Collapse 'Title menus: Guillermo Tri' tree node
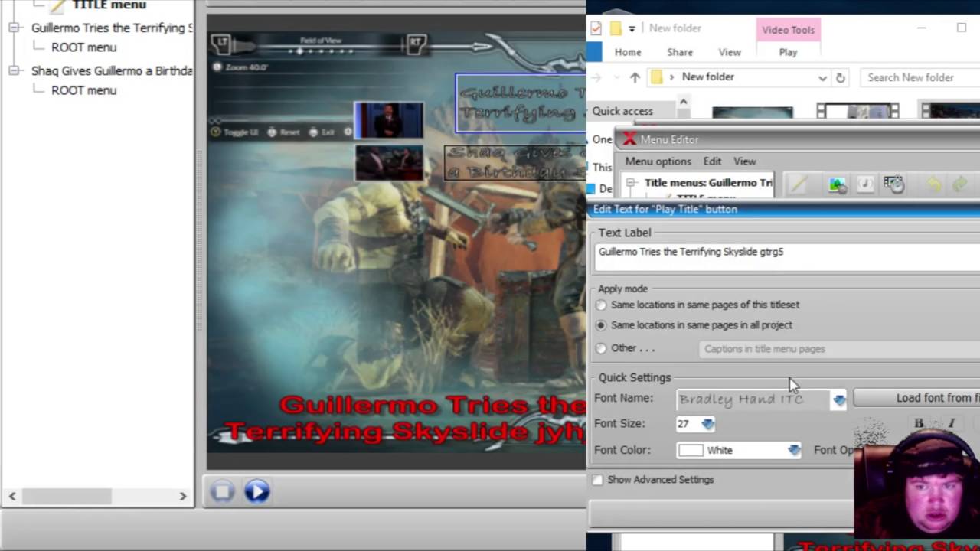This screenshot has width=980, height=551. pos(631,183)
